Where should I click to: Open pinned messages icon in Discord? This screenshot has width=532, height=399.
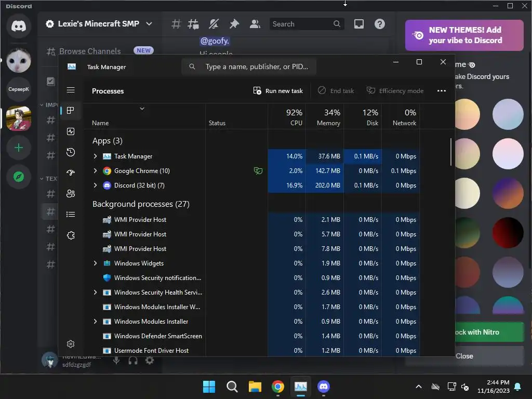234,24
